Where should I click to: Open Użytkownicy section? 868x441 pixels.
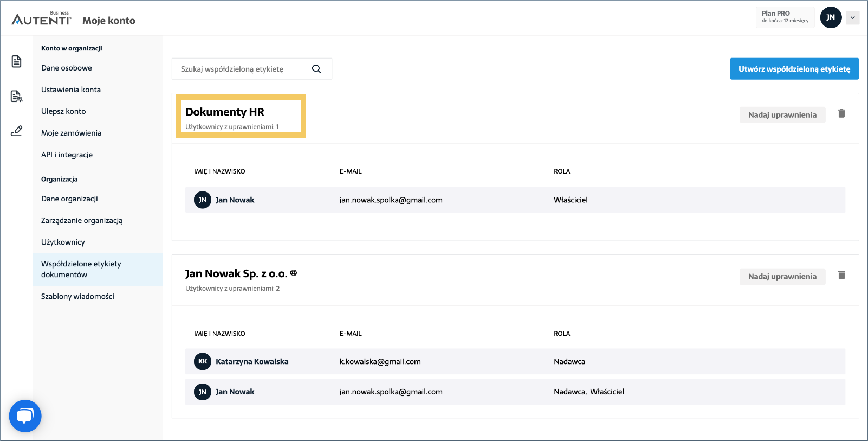[63, 242]
